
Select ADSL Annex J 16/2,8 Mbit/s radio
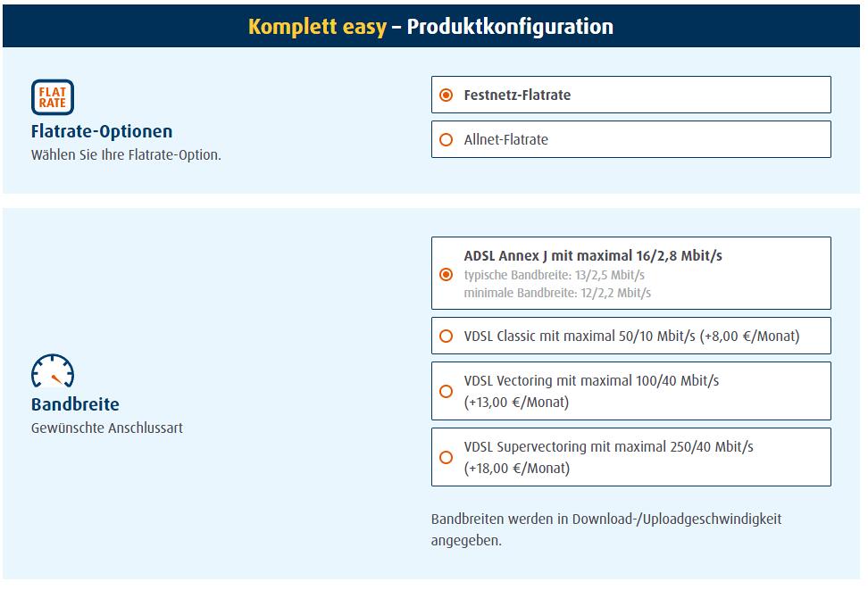[447, 274]
